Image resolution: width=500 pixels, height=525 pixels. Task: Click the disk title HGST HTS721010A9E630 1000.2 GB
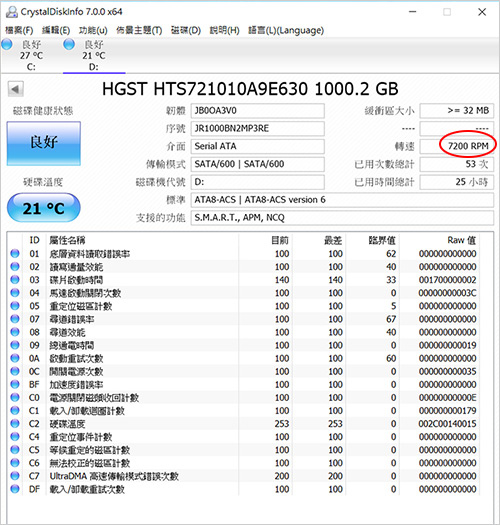pos(250,89)
